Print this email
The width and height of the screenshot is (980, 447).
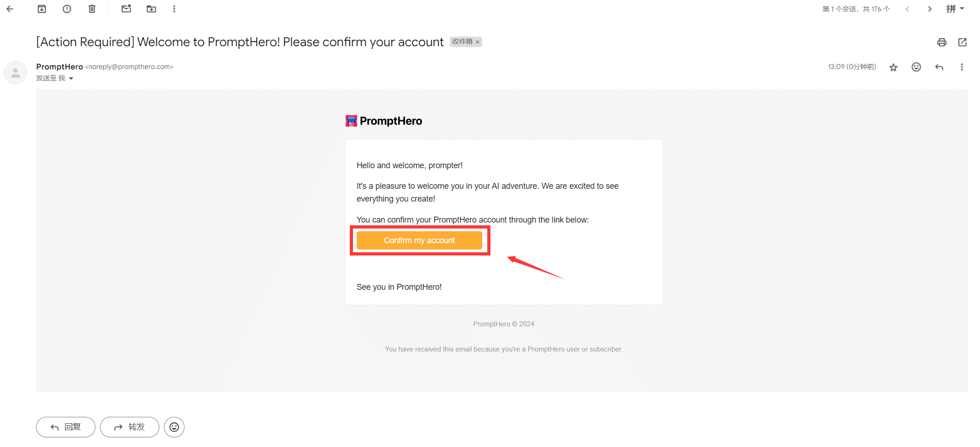click(942, 42)
